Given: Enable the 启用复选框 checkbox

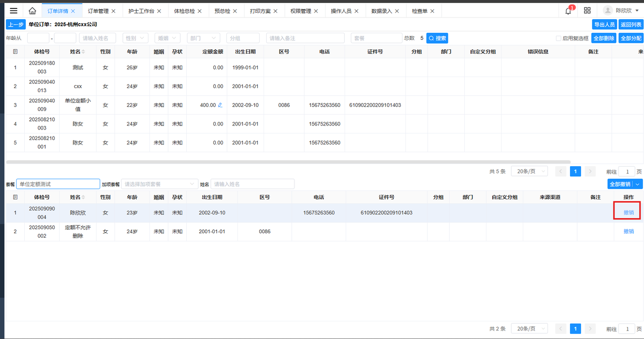Looking at the screenshot, I should (x=558, y=38).
